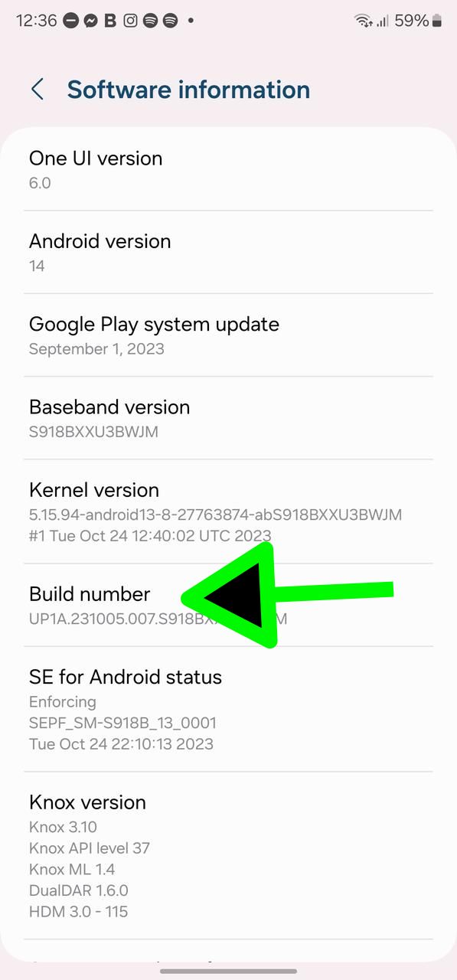Tap the do-not-disturb icon in status bar

[71, 21]
